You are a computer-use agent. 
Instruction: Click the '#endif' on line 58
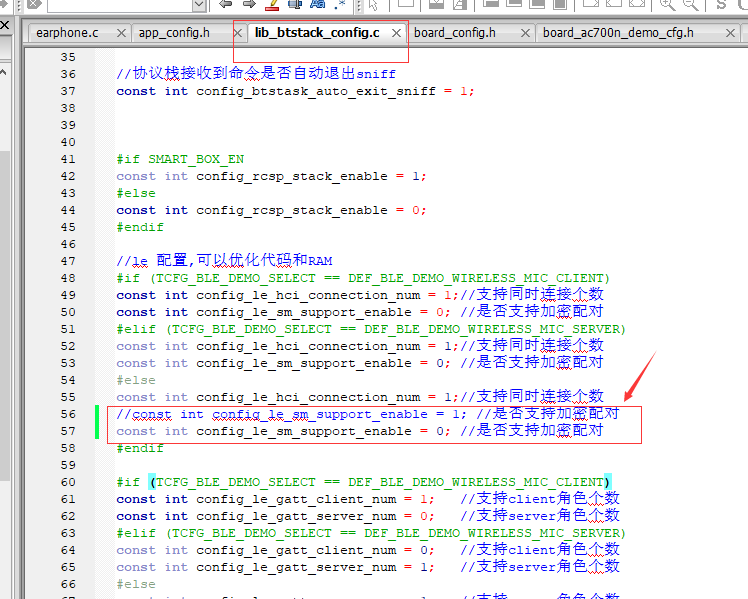pyautogui.click(x=140, y=448)
